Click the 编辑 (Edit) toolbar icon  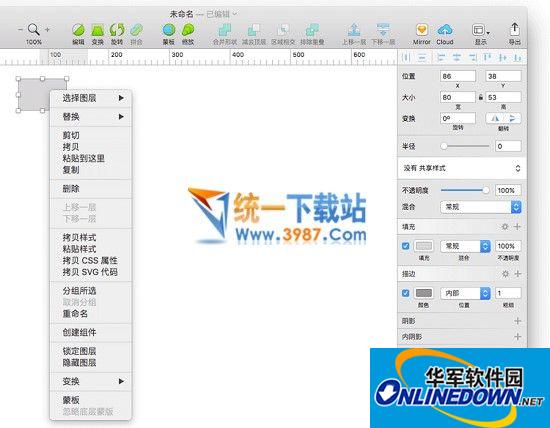79,30
